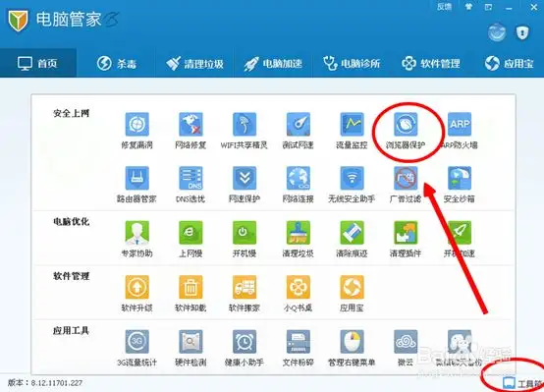
Task: Open the menu icon beside minimize button
Action: click(x=488, y=7)
